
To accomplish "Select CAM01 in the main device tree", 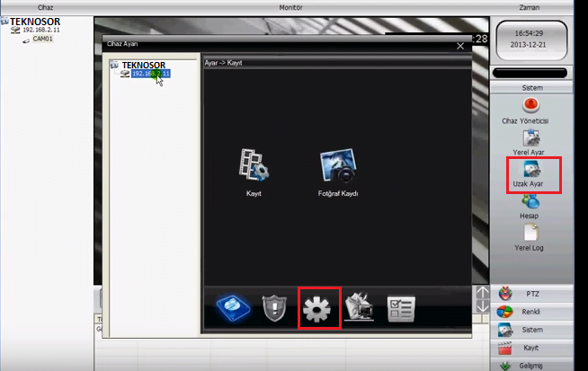I will click(x=41, y=40).
